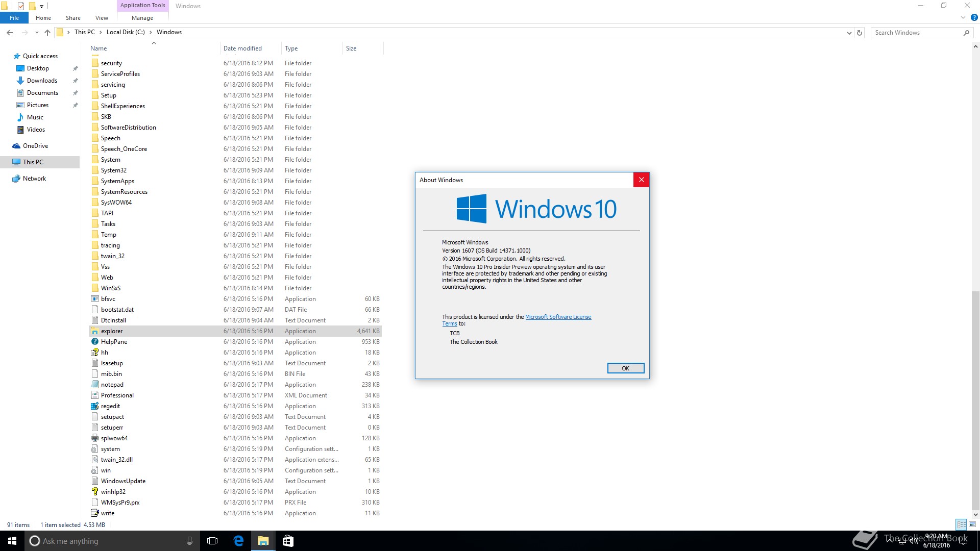Click quick access new folder icon

pos(32,6)
